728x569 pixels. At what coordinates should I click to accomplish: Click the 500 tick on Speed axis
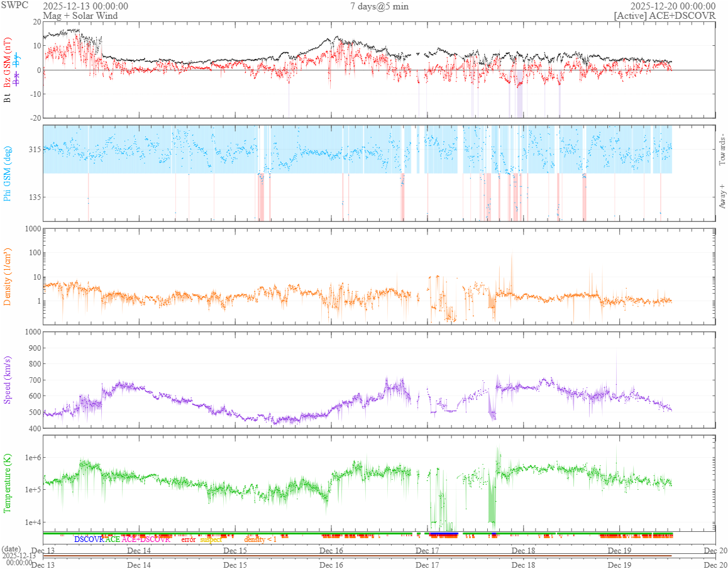point(35,412)
